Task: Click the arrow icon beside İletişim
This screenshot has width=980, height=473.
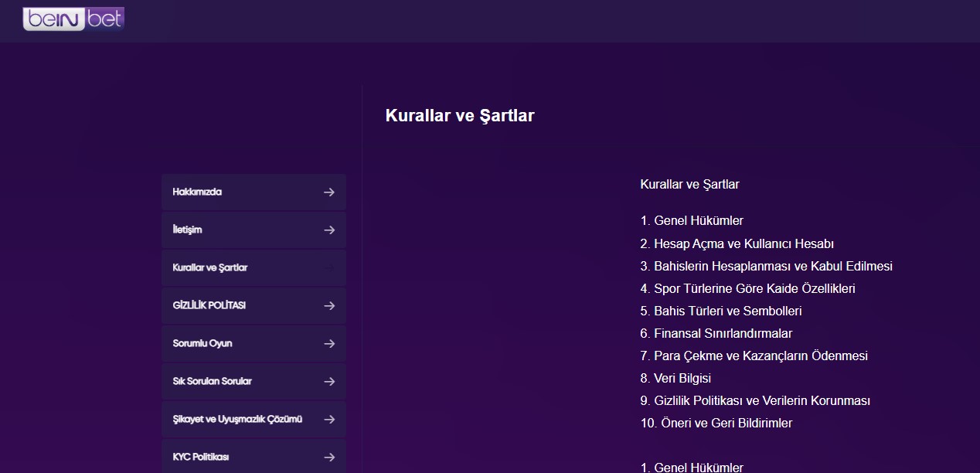Action: coord(329,230)
